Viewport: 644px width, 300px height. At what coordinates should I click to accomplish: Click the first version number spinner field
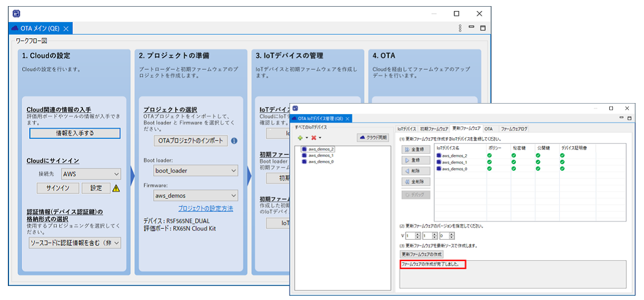pos(409,235)
